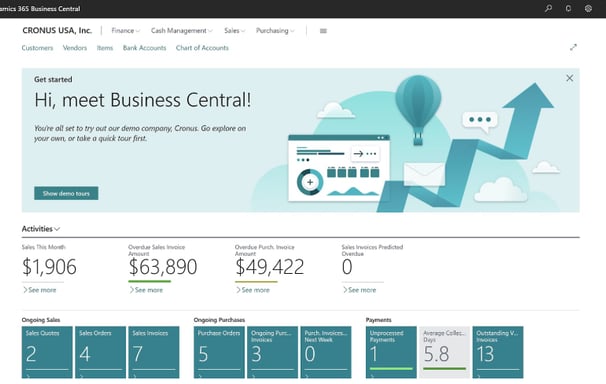Click the hamburger more-menu icon
Viewport: 606px width, 384px height.
(x=323, y=31)
